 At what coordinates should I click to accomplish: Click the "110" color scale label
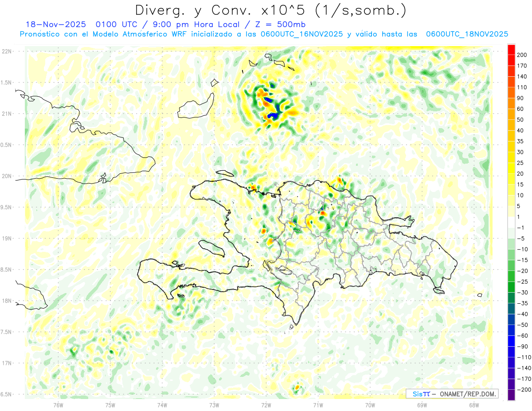coord(522,87)
